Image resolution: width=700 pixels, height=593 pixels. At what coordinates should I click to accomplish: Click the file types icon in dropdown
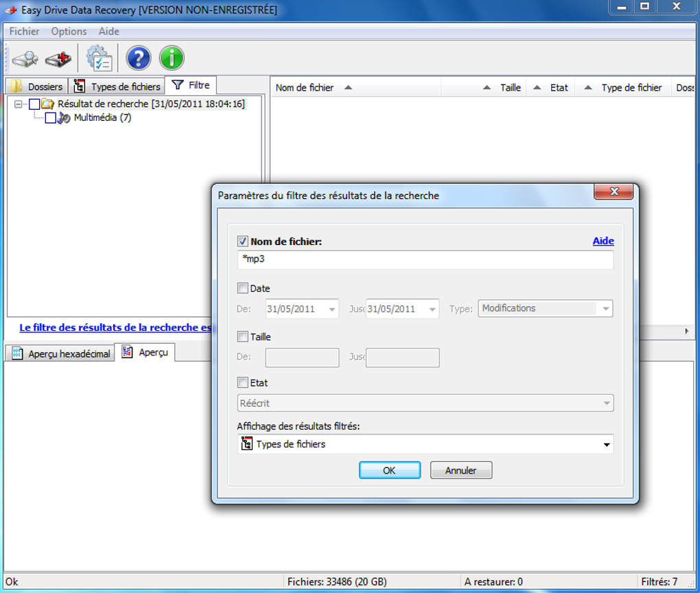247,444
